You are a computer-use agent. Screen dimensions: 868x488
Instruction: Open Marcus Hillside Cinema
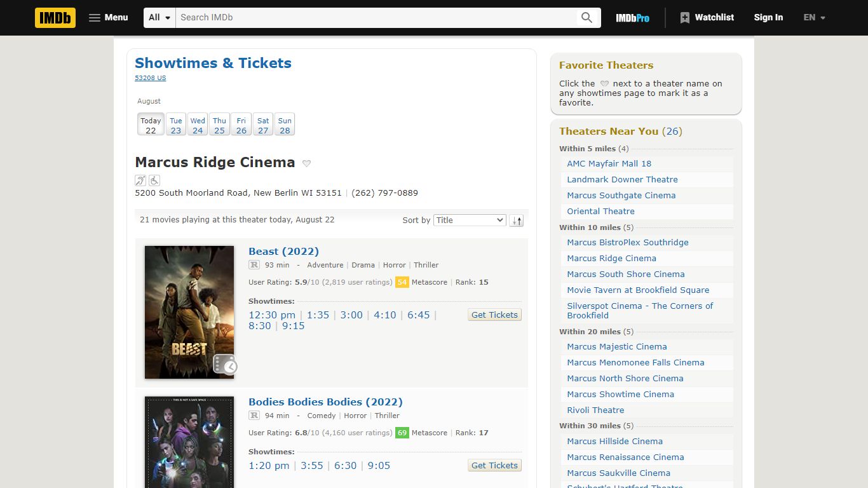coord(614,441)
